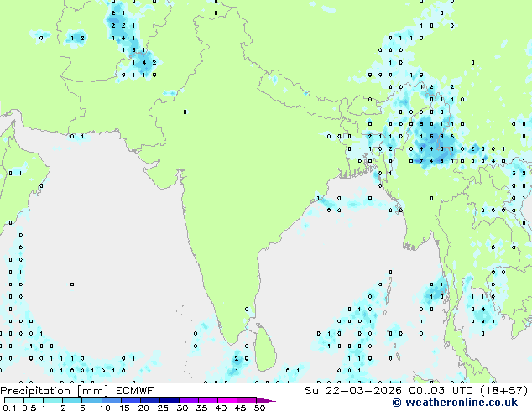Screen dimensions: 532x411
Task: Click the "(18+57)" forecast run label
Action: (505, 391)
